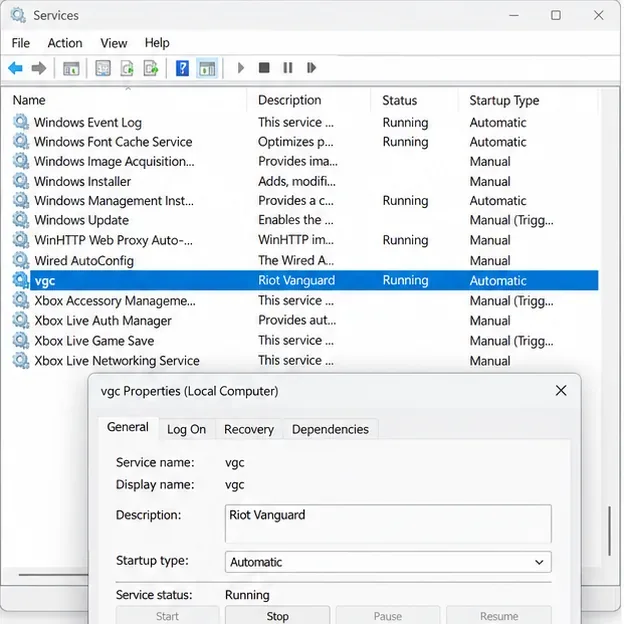The width and height of the screenshot is (624, 624).
Task: Click gear icon beside Xbox Live Networking Service
Action: (x=21, y=361)
